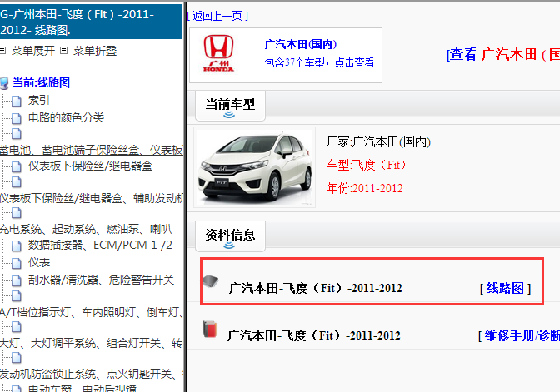Viewport: 560px width, 392px height.
Task: Open 仪表板下保险丝/继电器盒、辅助发动机 item
Action: tap(92, 198)
